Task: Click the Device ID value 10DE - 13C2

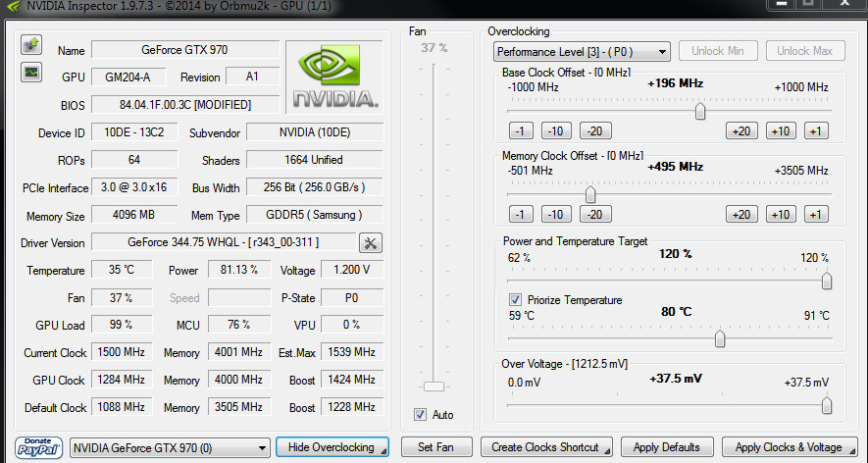Action: pyautogui.click(x=134, y=132)
